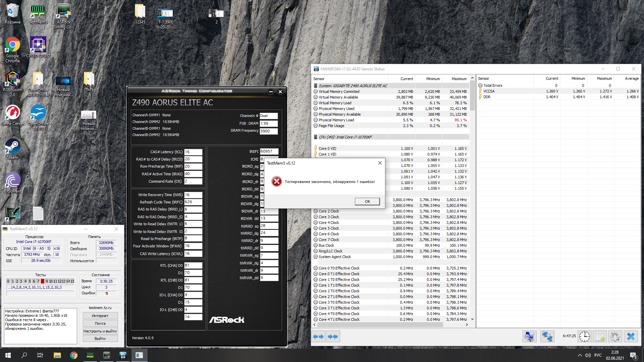The width and height of the screenshot is (644, 362).
Task: Click the HWiNFO log file icon
Action: pos(600,336)
